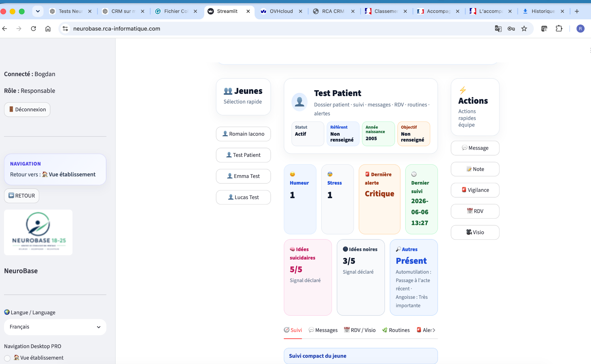Viewport: 591px width, 364px height.
Task: Select Test Patient in quick selection
Action: tap(243, 155)
